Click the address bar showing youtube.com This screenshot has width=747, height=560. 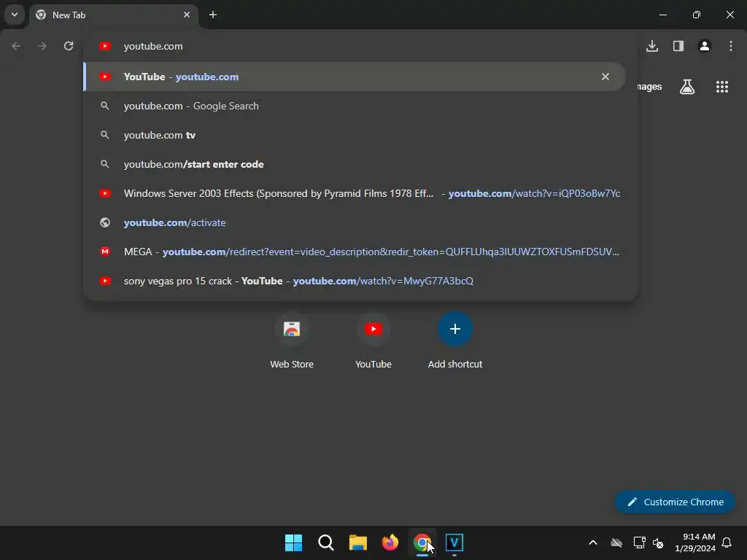pyautogui.click(x=360, y=46)
